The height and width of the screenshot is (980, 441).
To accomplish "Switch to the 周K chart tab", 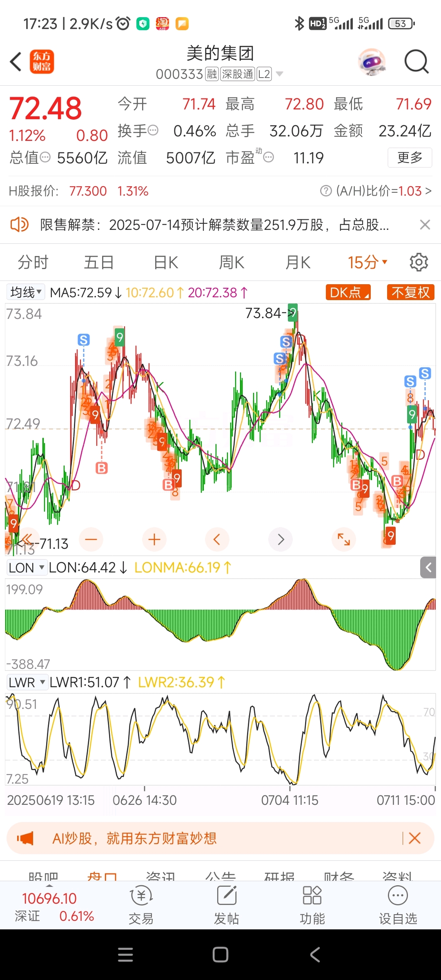I will tap(232, 262).
